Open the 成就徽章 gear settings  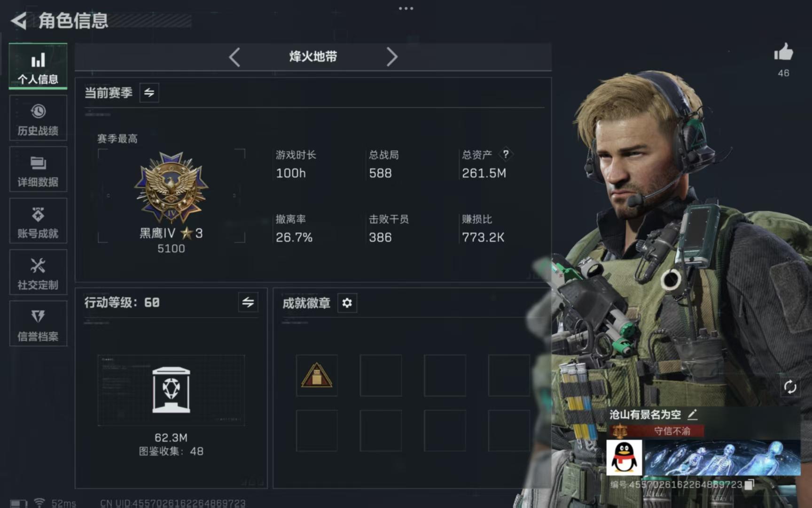tap(347, 303)
